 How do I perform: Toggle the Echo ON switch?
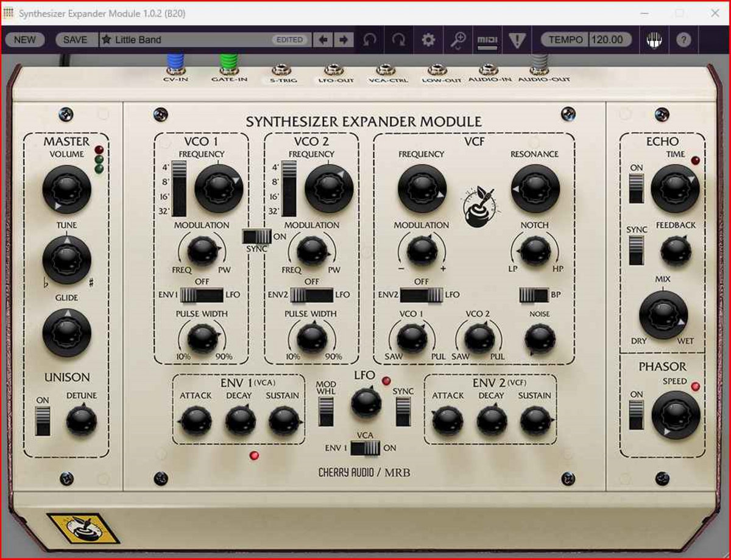coord(636,188)
